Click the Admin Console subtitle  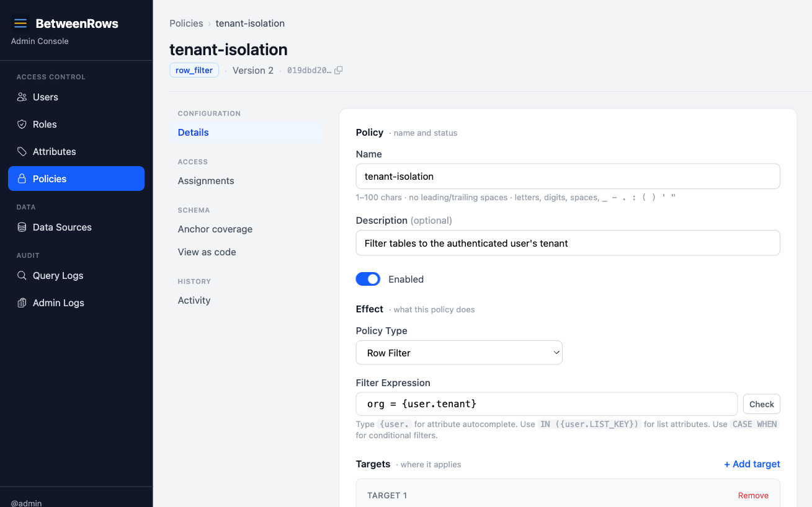pyautogui.click(x=40, y=42)
